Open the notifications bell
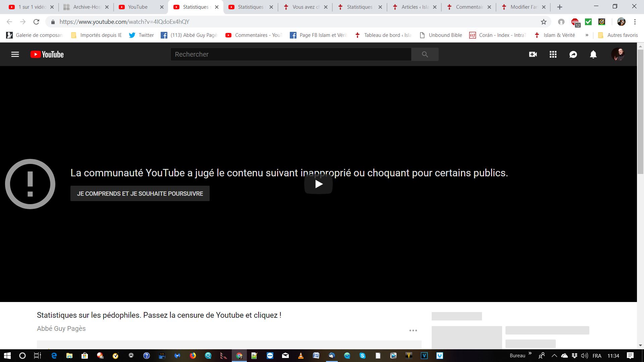Image resolution: width=644 pixels, height=362 pixels. coord(593,54)
